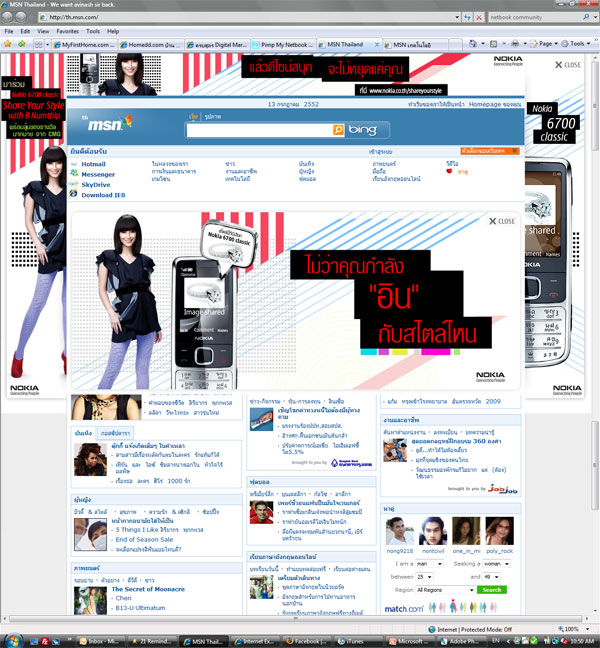This screenshot has width=600, height=648.
Task: Click the Windows Start orb
Action: coord(12,640)
